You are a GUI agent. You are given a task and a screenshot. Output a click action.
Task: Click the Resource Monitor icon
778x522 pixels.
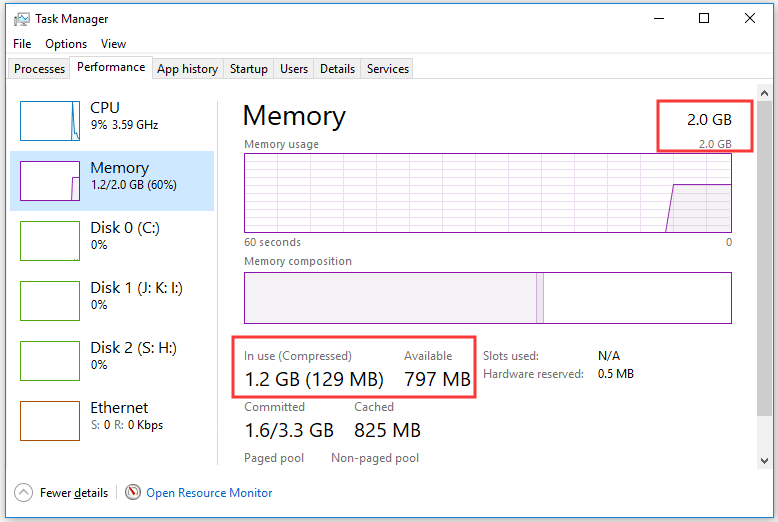[133, 493]
